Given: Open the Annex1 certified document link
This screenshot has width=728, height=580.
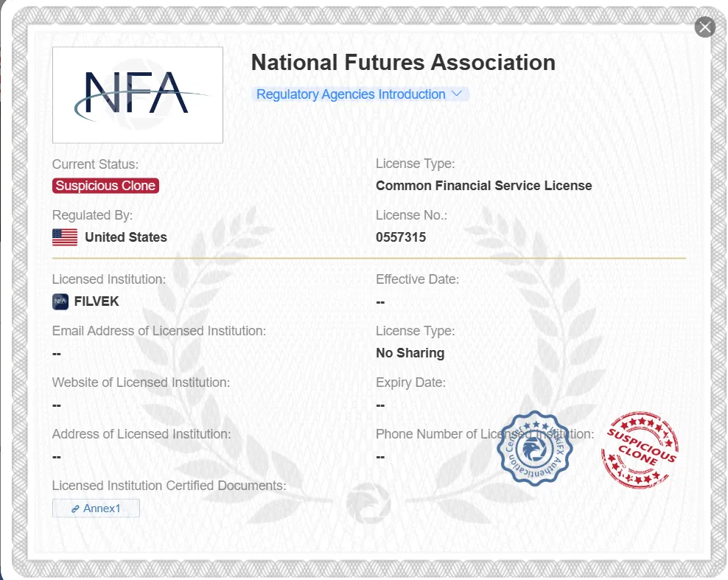Looking at the screenshot, I should pyautogui.click(x=96, y=508).
